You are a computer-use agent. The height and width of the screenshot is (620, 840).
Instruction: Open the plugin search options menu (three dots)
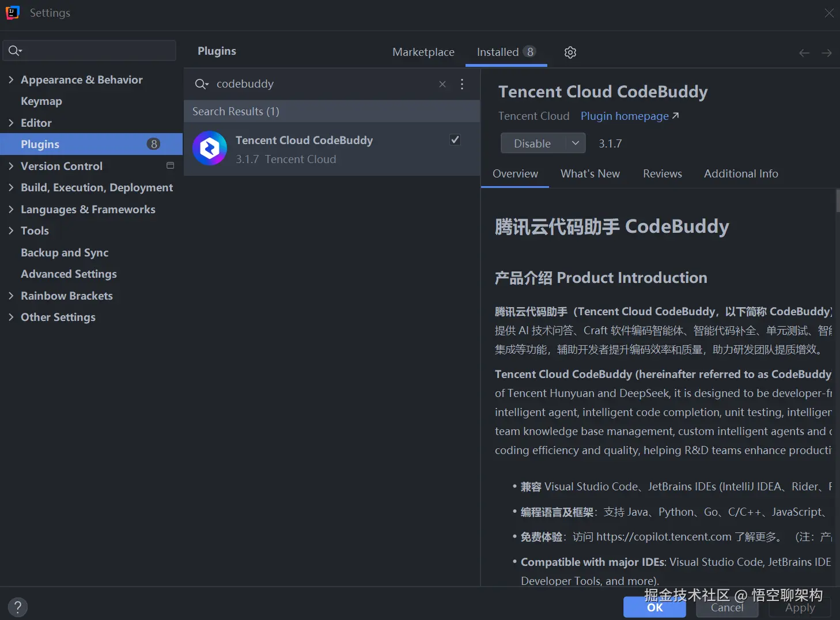pos(462,84)
